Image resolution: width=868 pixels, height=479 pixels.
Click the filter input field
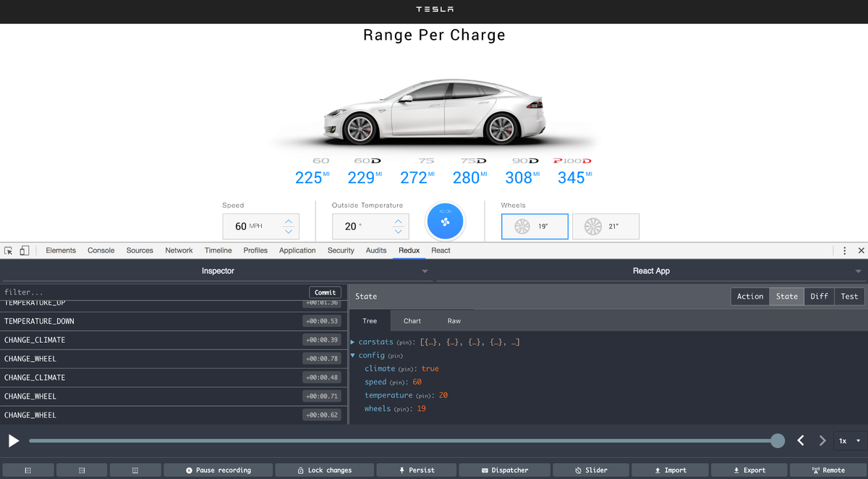tap(154, 292)
